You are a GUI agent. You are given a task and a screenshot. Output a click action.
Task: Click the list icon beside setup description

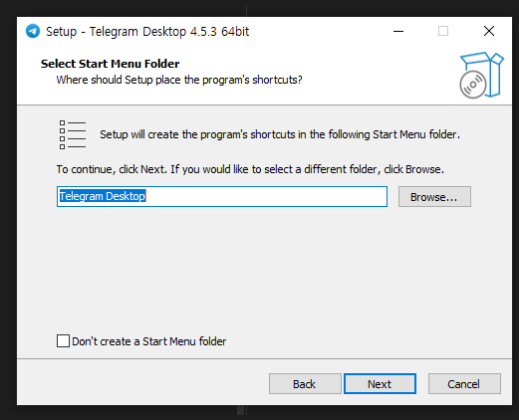click(x=73, y=134)
